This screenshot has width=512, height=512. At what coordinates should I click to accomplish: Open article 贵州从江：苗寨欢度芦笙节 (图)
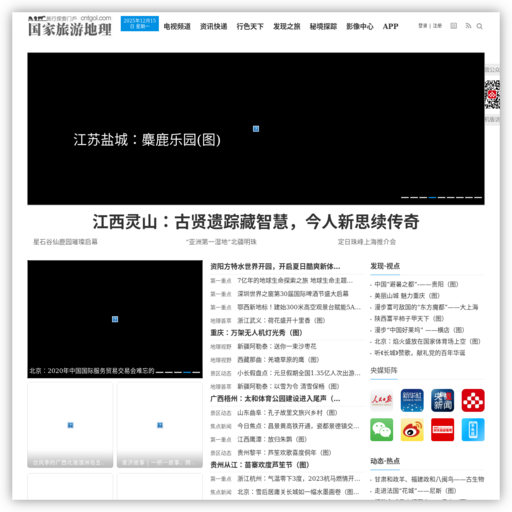(x=260, y=465)
